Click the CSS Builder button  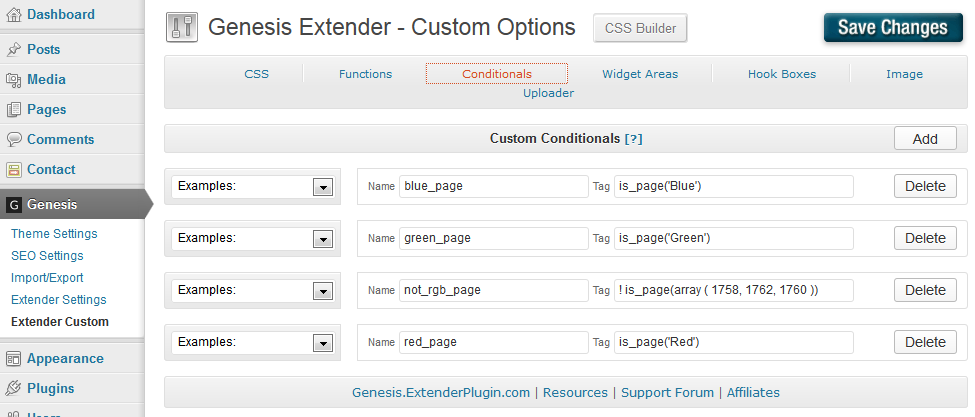pos(640,28)
